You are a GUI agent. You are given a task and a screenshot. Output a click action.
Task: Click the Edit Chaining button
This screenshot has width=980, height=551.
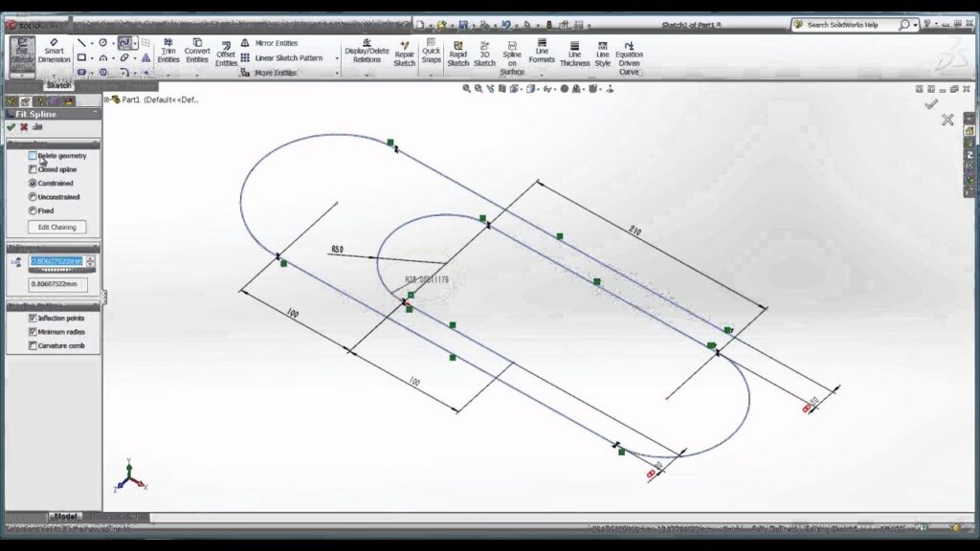click(56, 227)
